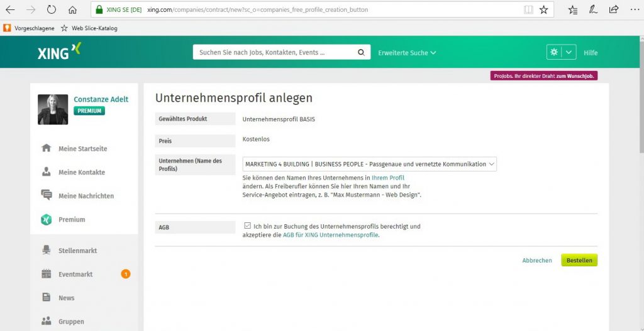Click the browser forward arrow

[x=30, y=10]
